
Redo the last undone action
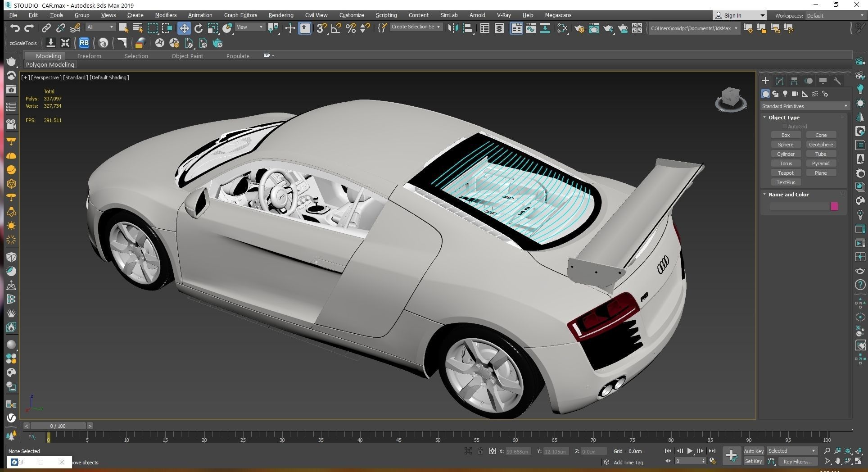pyautogui.click(x=29, y=28)
